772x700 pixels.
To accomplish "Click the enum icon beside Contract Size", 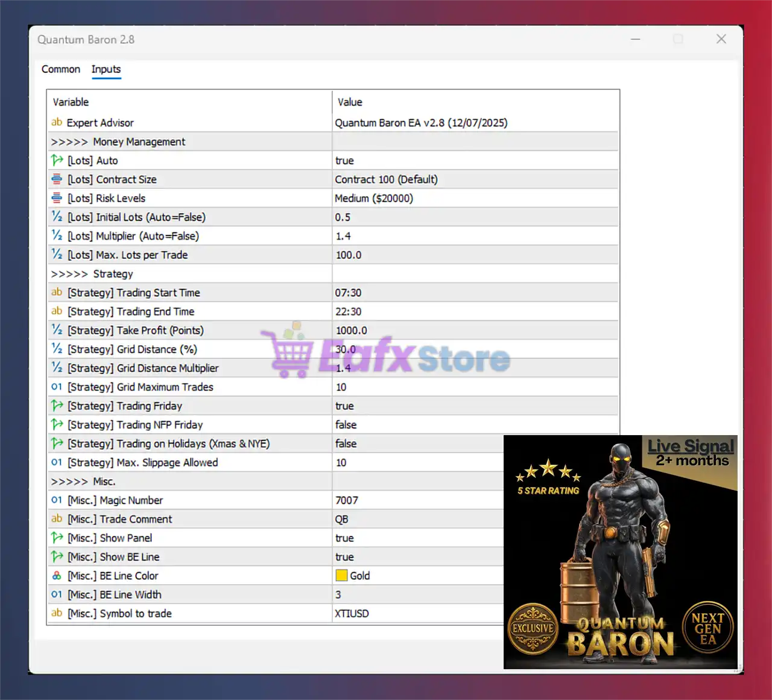I will pyautogui.click(x=57, y=179).
